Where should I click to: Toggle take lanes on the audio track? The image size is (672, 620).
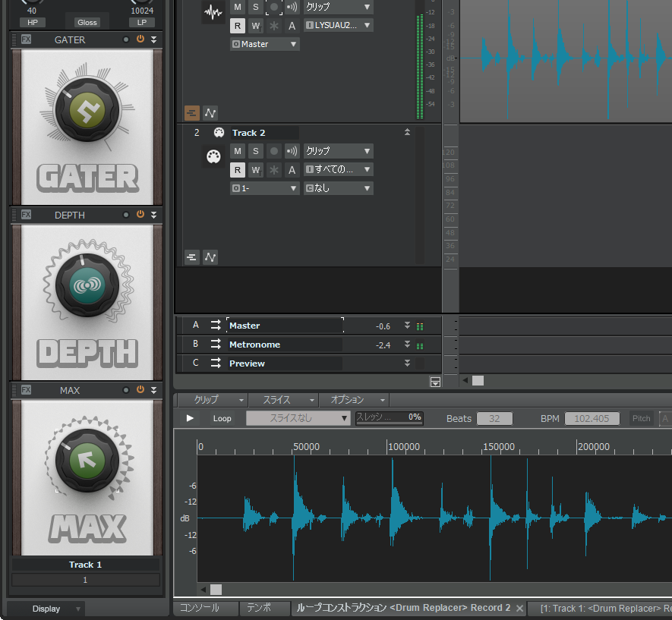tap(191, 113)
